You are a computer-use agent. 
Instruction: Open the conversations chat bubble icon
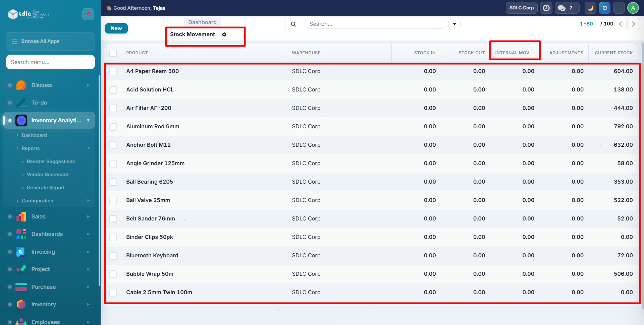pos(562,8)
